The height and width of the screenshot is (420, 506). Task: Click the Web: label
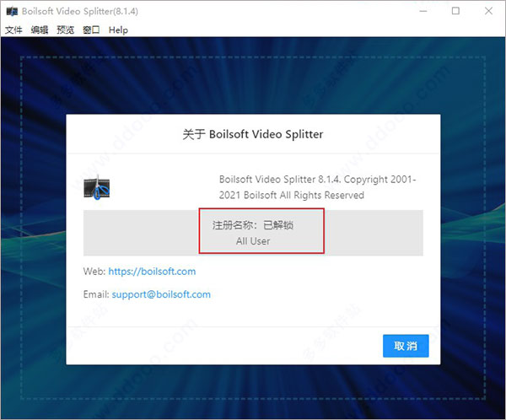(x=94, y=272)
